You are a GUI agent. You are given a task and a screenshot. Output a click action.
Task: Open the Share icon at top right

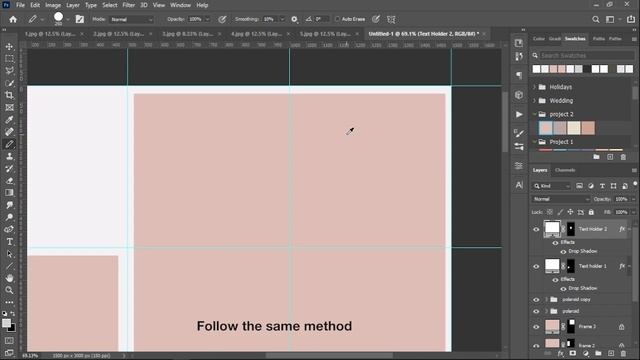pos(631,19)
